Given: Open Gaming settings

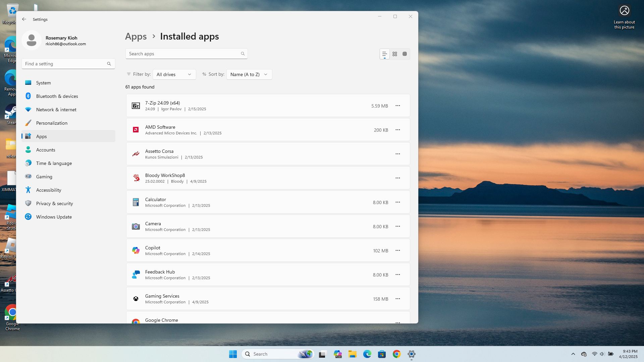Looking at the screenshot, I should point(68,177).
